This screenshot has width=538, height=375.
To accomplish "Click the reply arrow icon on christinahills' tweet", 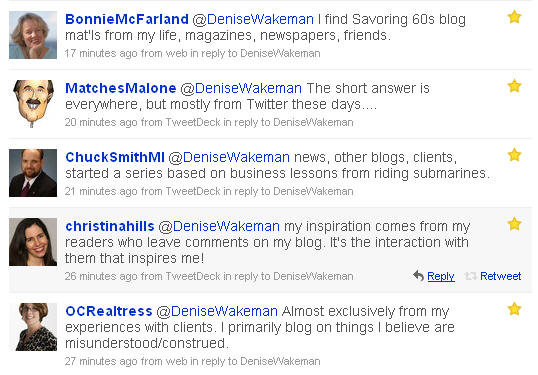I will point(418,276).
